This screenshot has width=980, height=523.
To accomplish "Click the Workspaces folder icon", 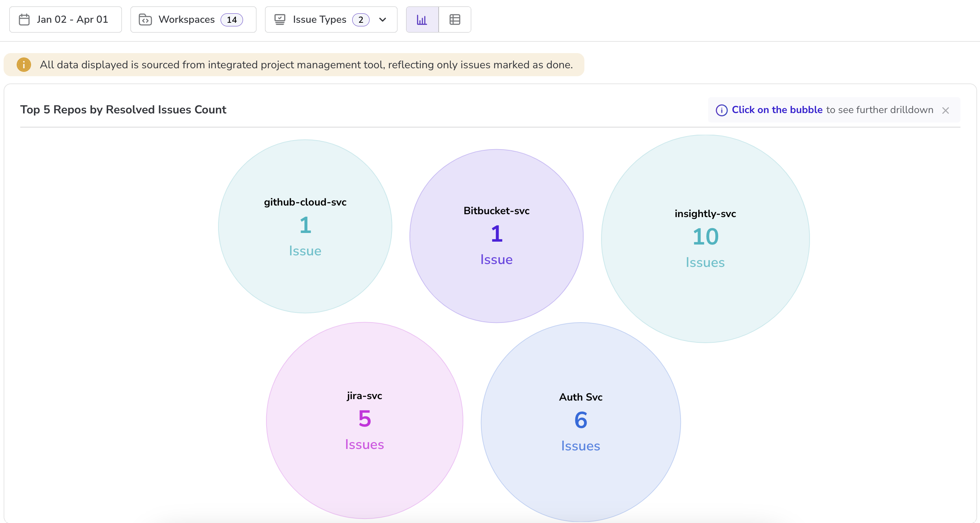I will [x=145, y=20].
